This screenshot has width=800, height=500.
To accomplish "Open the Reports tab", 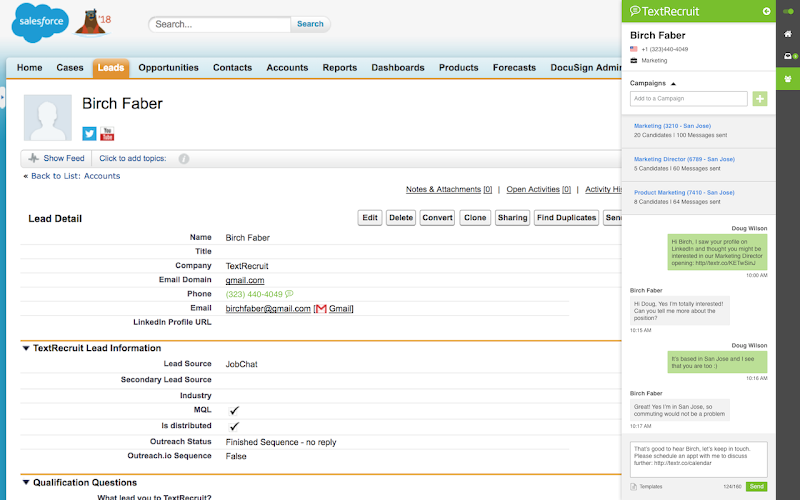I will (340, 68).
